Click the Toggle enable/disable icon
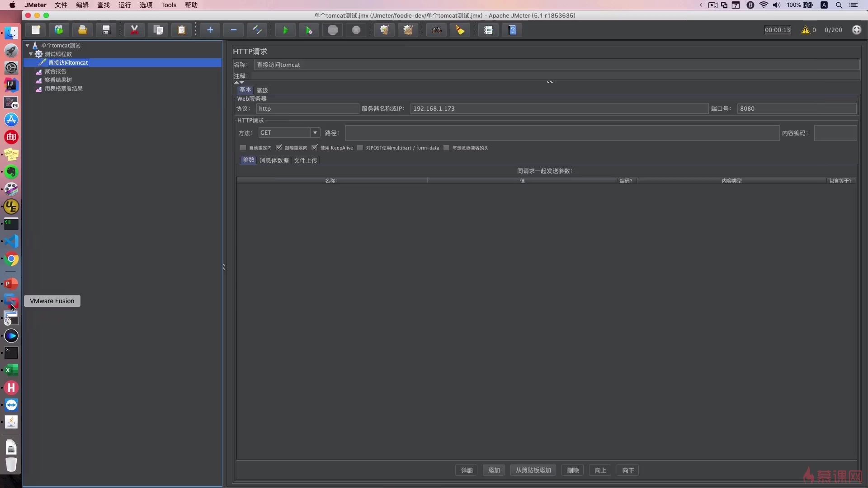868x488 pixels. point(257,30)
